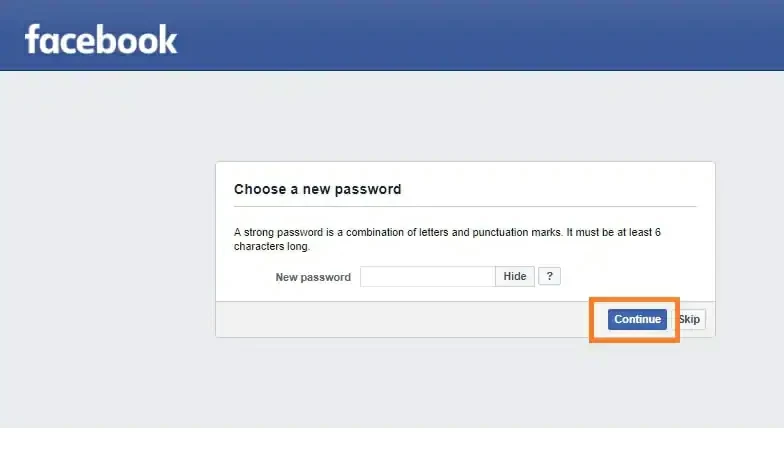
Task: Select the 'Choose a new password' heading
Action: (318, 189)
